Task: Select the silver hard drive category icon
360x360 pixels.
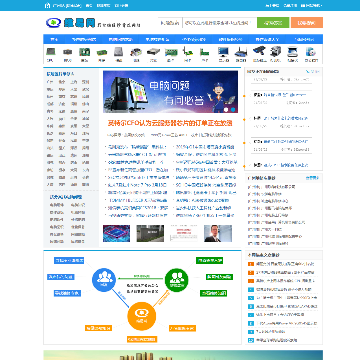Action: [x=119, y=52]
